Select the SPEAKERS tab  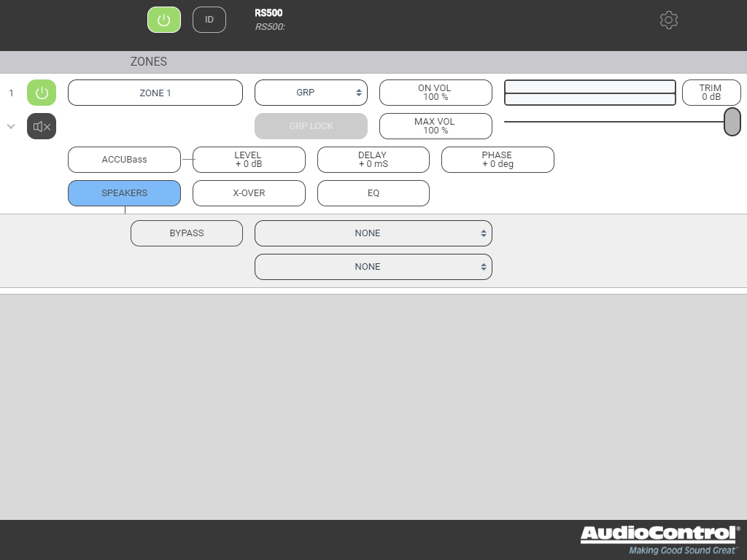pyautogui.click(x=124, y=193)
